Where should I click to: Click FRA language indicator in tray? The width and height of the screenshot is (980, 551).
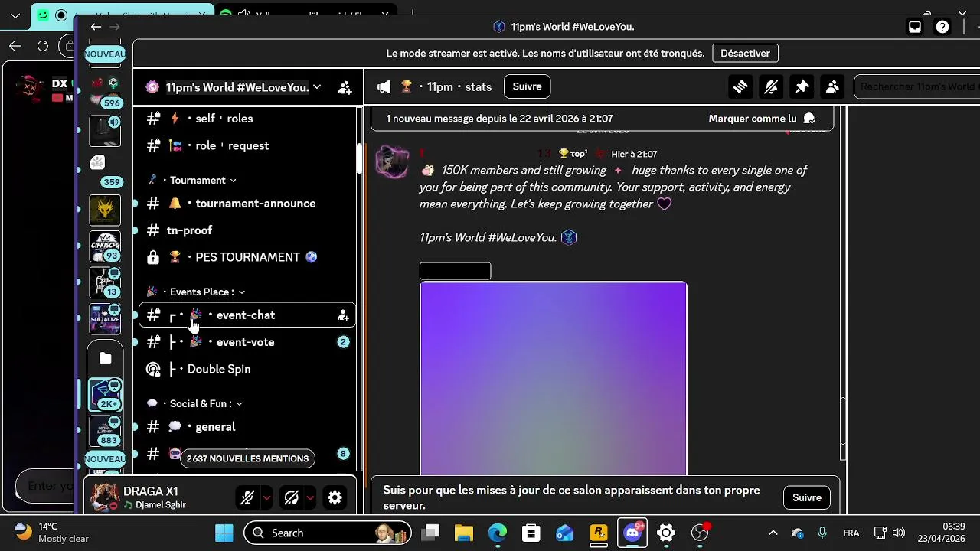[x=851, y=533]
